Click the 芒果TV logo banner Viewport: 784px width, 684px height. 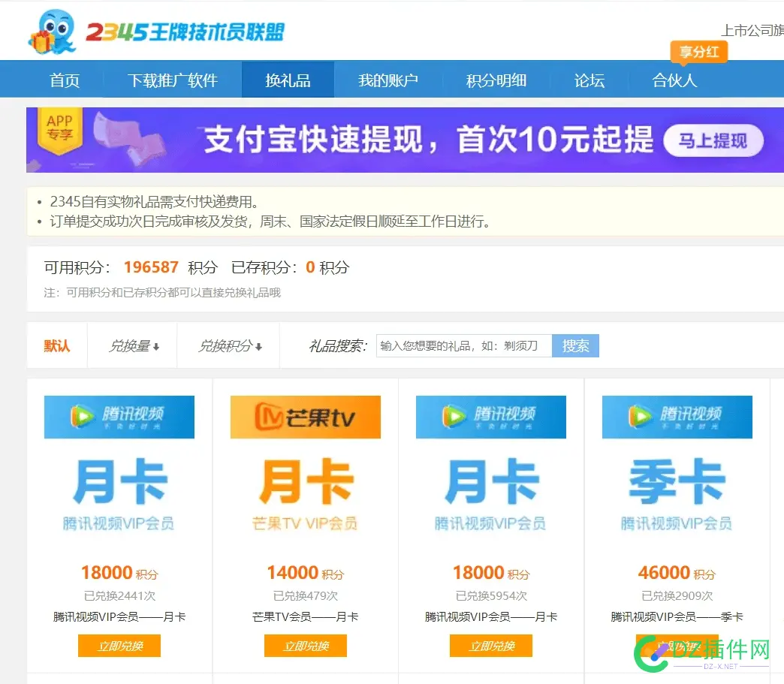(x=305, y=417)
